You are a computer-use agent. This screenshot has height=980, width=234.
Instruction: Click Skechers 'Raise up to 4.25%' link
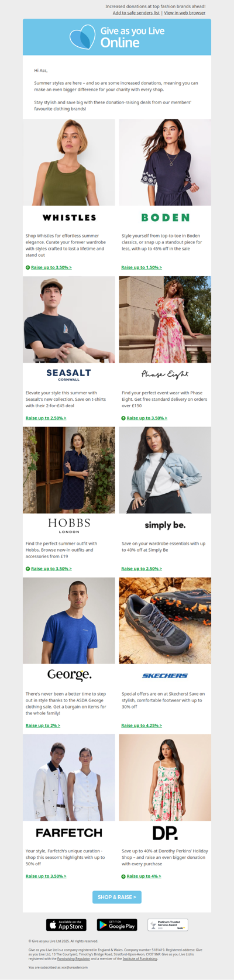click(142, 725)
